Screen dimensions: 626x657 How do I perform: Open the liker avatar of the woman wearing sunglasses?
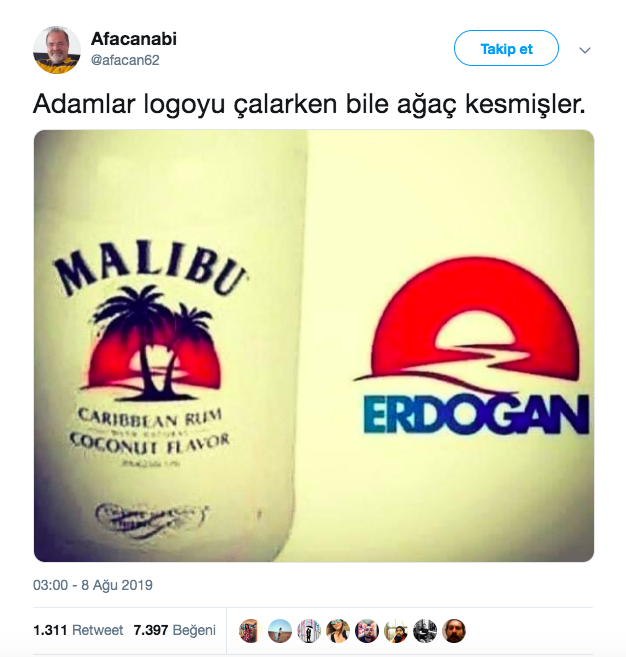click(338, 631)
